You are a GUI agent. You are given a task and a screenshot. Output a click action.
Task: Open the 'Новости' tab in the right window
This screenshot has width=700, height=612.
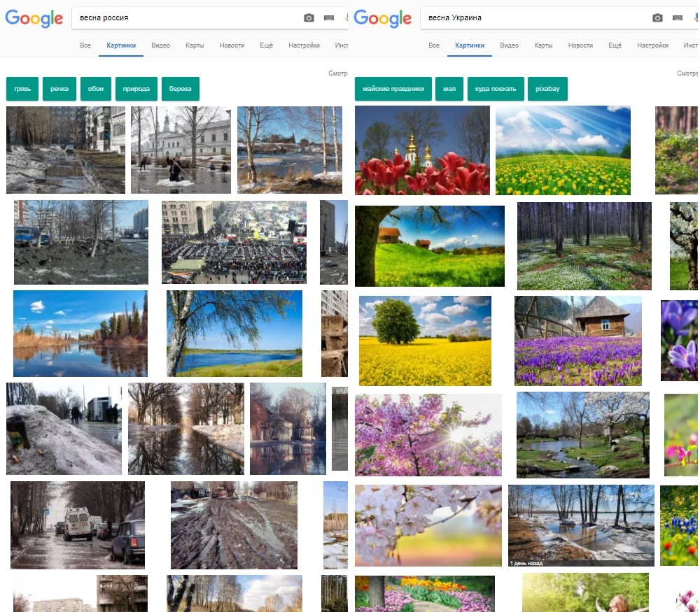coord(580,45)
